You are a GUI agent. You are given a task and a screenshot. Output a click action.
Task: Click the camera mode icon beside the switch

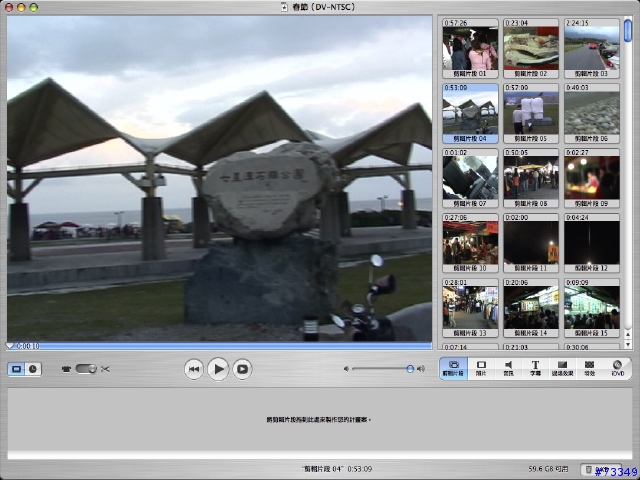[66, 369]
